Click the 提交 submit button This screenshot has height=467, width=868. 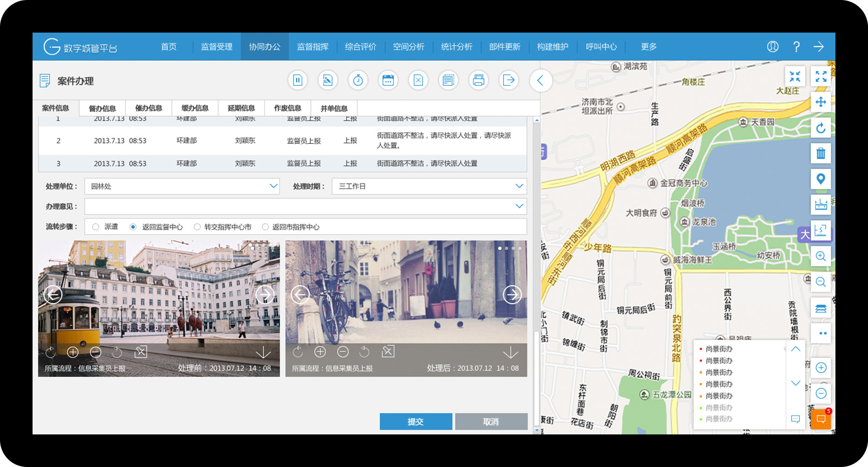coord(416,421)
